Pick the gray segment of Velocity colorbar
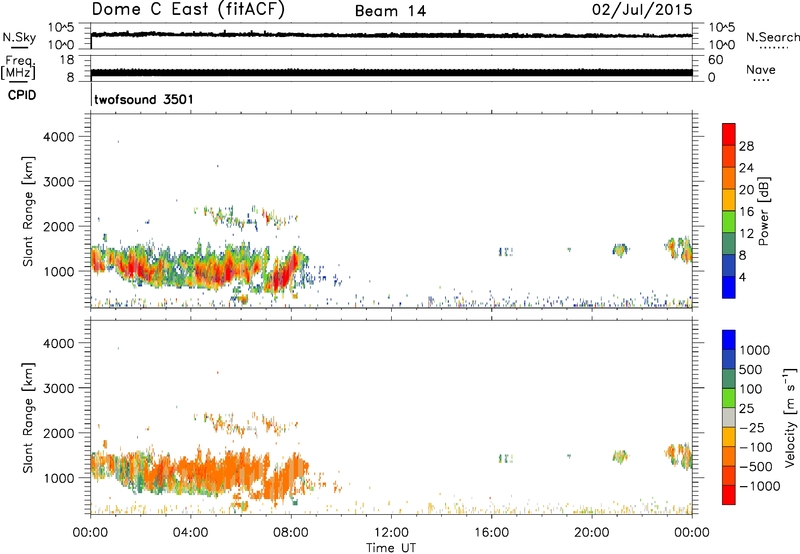This screenshot has height=554, width=800. point(729,417)
